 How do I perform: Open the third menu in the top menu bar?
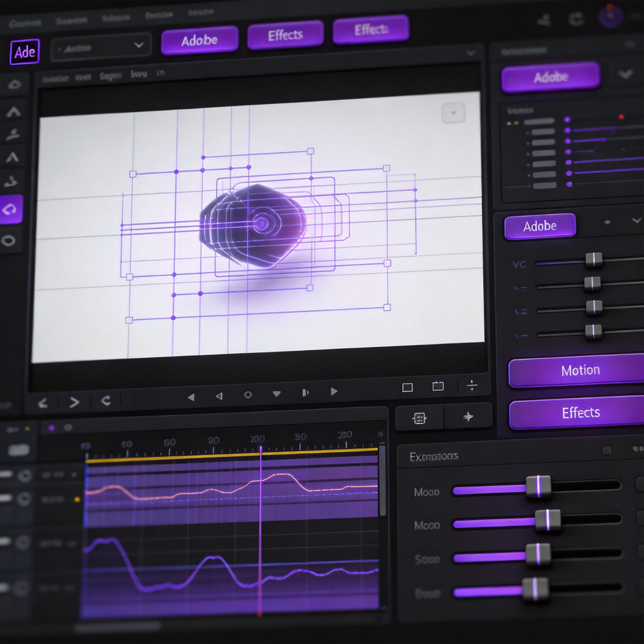click(x=116, y=18)
